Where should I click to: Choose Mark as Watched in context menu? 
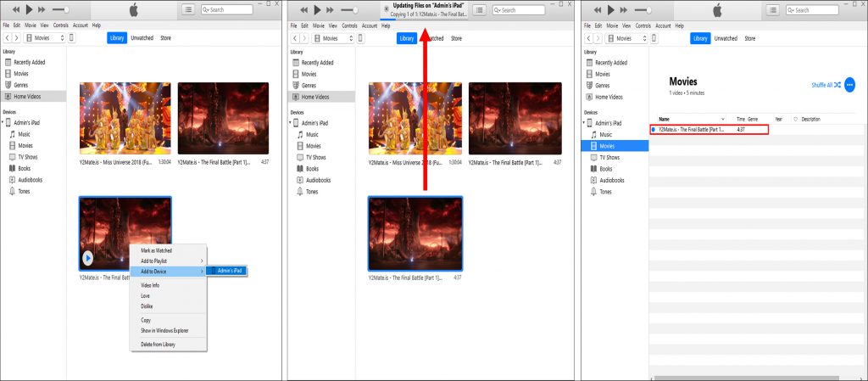pyautogui.click(x=156, y=250)
